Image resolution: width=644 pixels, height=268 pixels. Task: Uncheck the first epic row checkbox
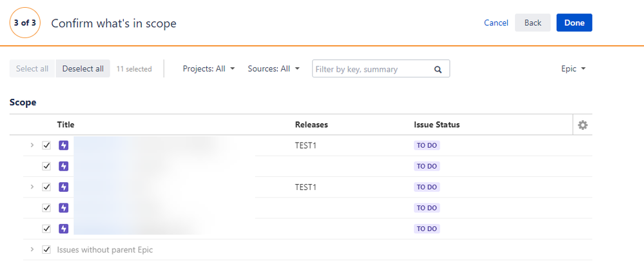(x=46, y=145)
